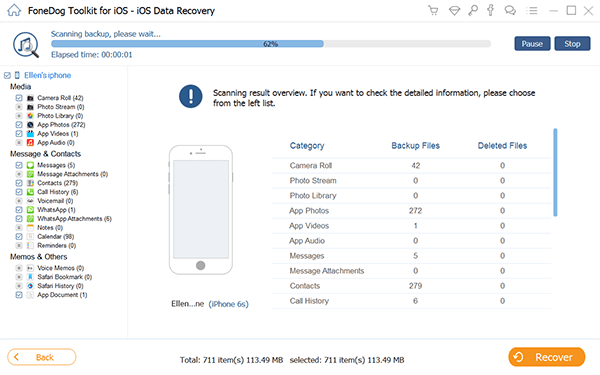Click the App Photos icon
This screenshot has height=375, width=600.
pyautogui.click(x=30, y=125)
